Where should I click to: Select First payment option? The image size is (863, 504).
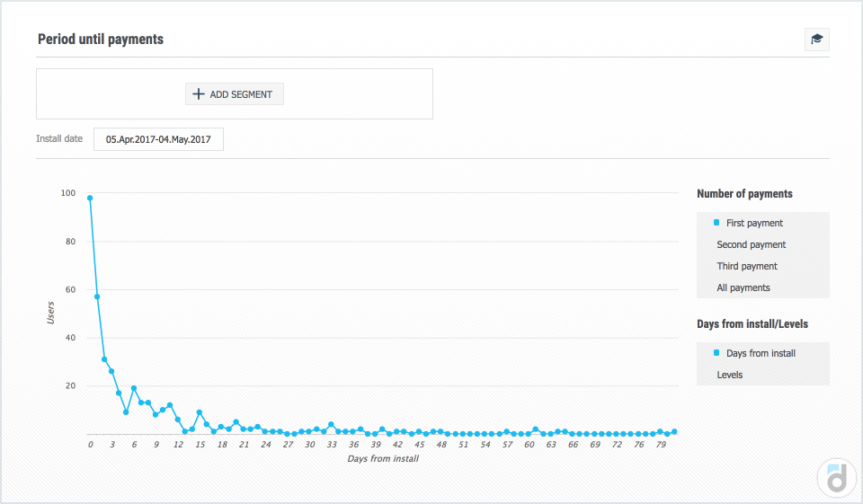click(x=754, y=223)
